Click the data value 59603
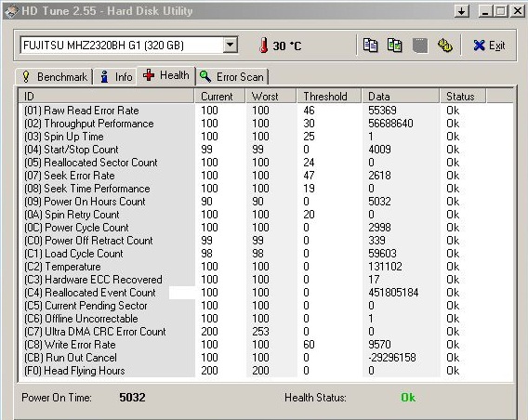This screenshot has width=528, height=420. coord(383,254)
